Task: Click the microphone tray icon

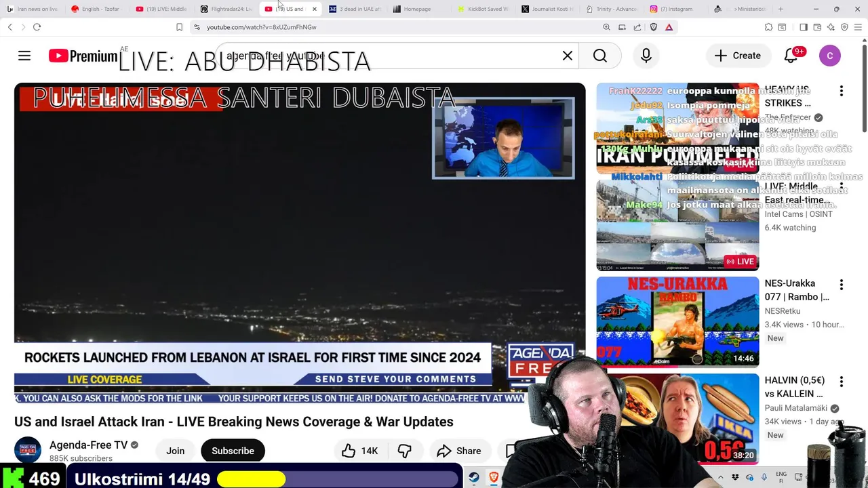Action: click(x=763, y=477)
